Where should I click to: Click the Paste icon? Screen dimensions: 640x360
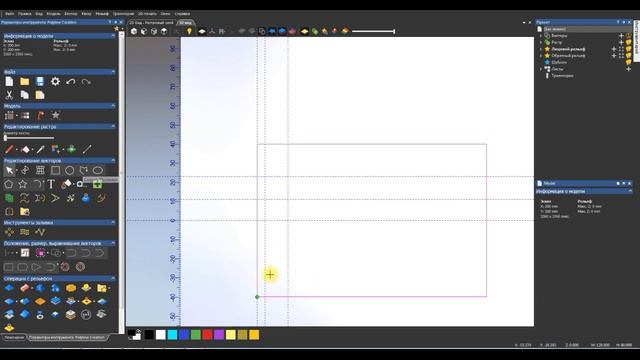40,95
